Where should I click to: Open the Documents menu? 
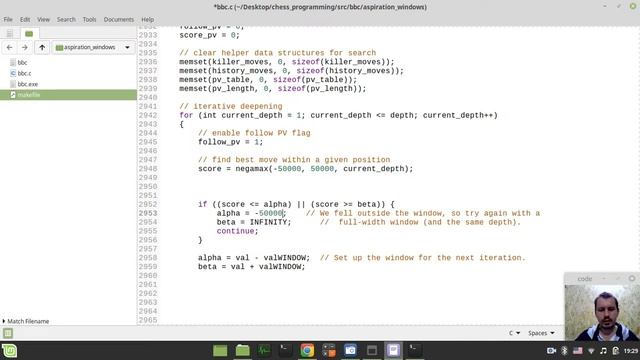(x=118, y=19)
